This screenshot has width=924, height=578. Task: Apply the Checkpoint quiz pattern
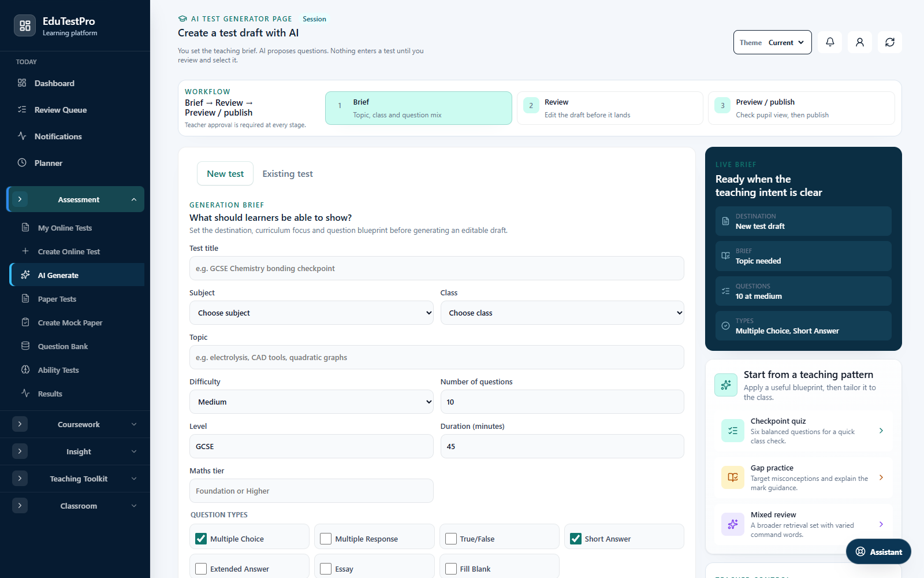click(x=803, y=431)
